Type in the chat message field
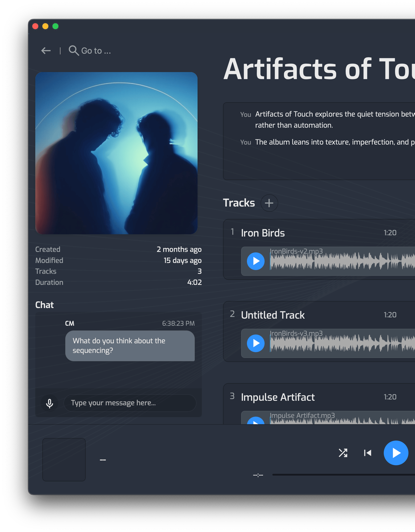415x532 pixels. tap(130, 403)
